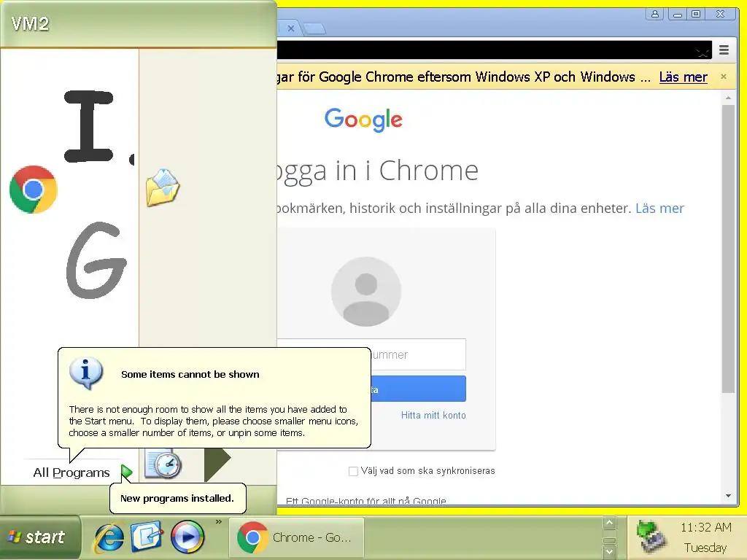Minimize the Chrome window
The width and height of the screenshot is (747, 560).
(x=678, y=14)
